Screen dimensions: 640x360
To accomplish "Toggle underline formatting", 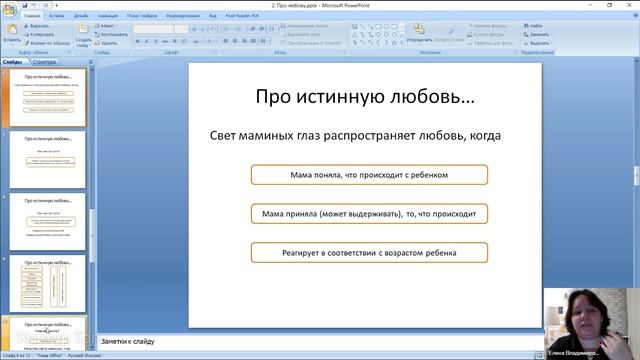I will pos(156,41).
